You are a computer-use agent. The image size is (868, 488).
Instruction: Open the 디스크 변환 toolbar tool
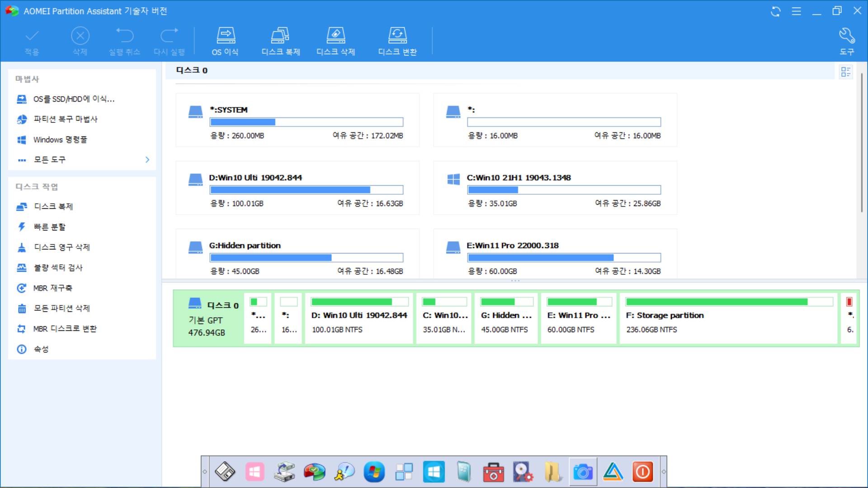click(x=397, y=42)
